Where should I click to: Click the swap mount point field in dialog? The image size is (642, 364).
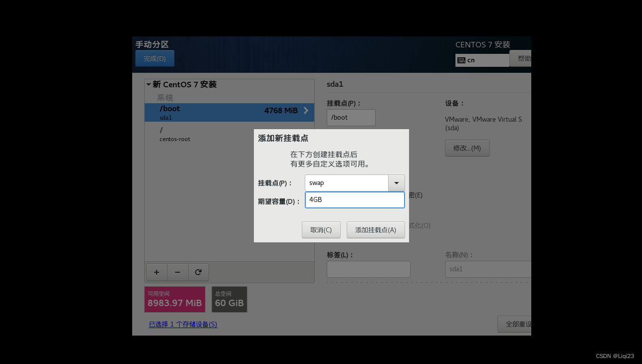[347, 183]
